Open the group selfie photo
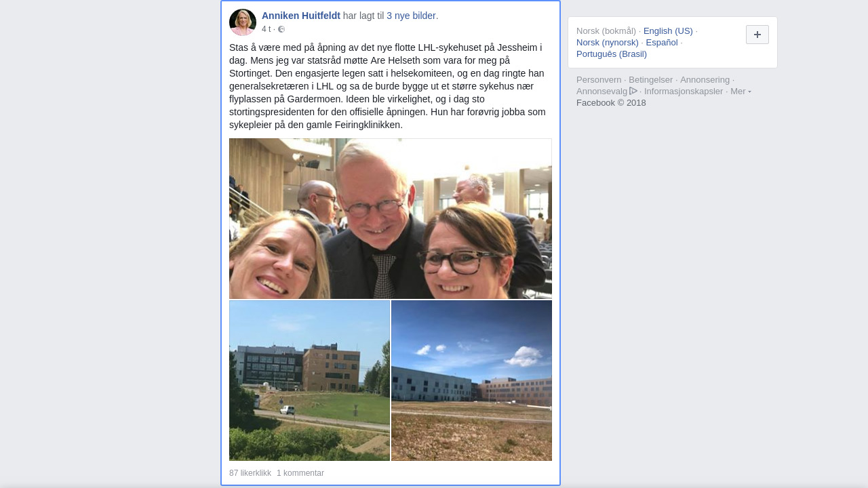The height and width of the screenshot is (488, 868). (391, 219)
